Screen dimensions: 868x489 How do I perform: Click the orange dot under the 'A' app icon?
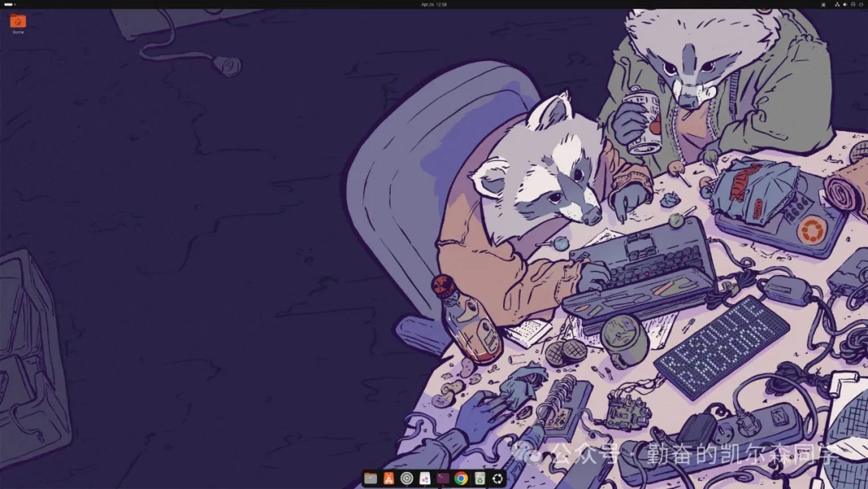click(x=389, y=484)
